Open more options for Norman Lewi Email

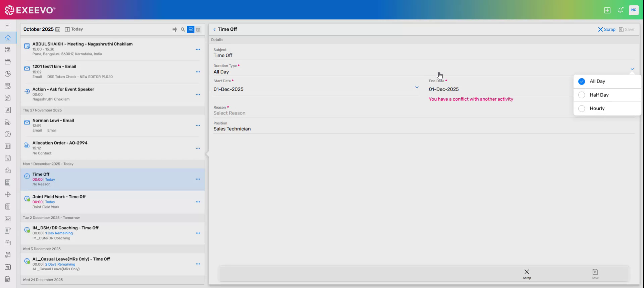198,126
